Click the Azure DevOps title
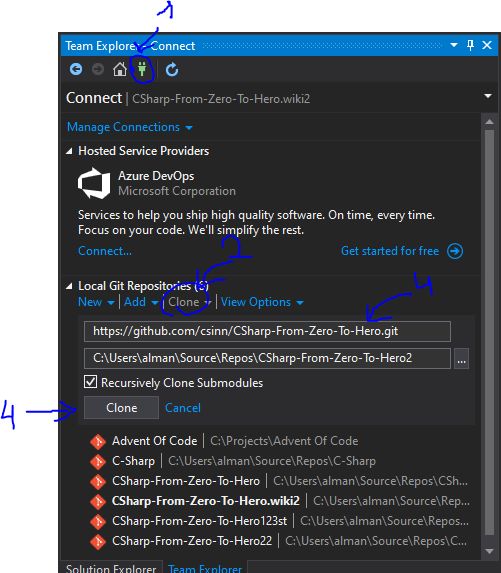Image resolution: width=501 pixels, height=573 pixels. (156, 176)
